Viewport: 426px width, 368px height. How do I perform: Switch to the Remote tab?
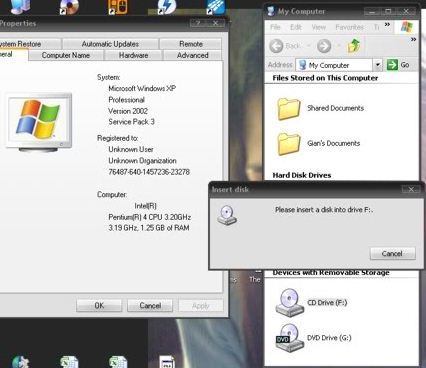[191, 44]
